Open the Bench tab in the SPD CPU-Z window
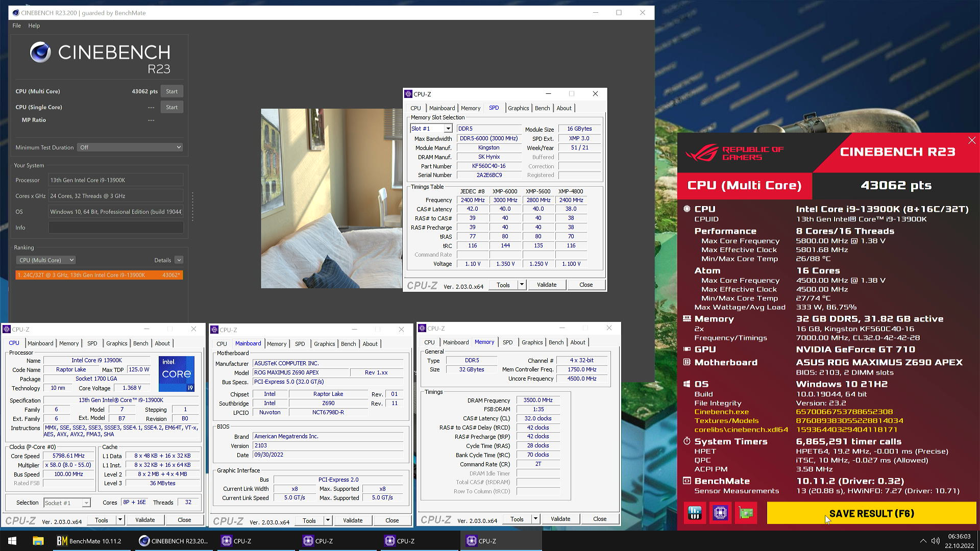 pos(542,108)
